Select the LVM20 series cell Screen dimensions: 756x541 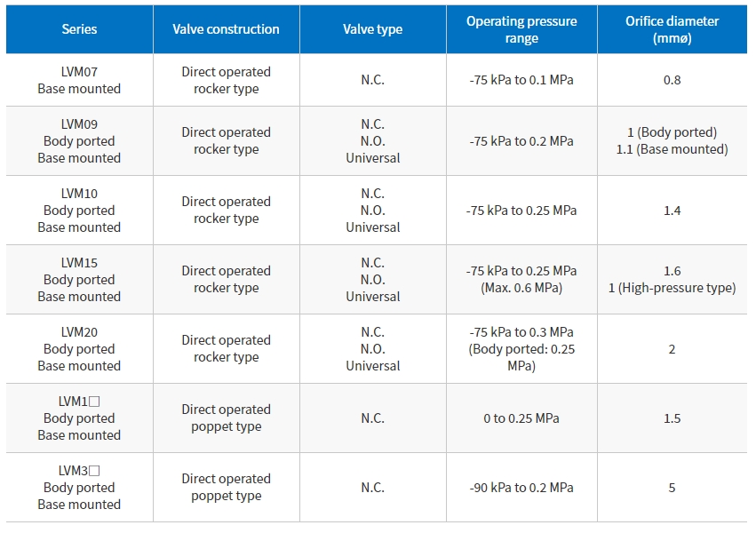click(x=80, y=349)
